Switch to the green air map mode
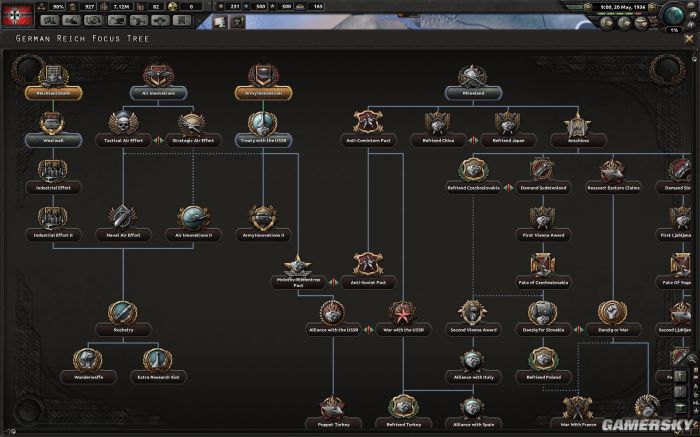The image size is (700, 437). pos(681,406)
